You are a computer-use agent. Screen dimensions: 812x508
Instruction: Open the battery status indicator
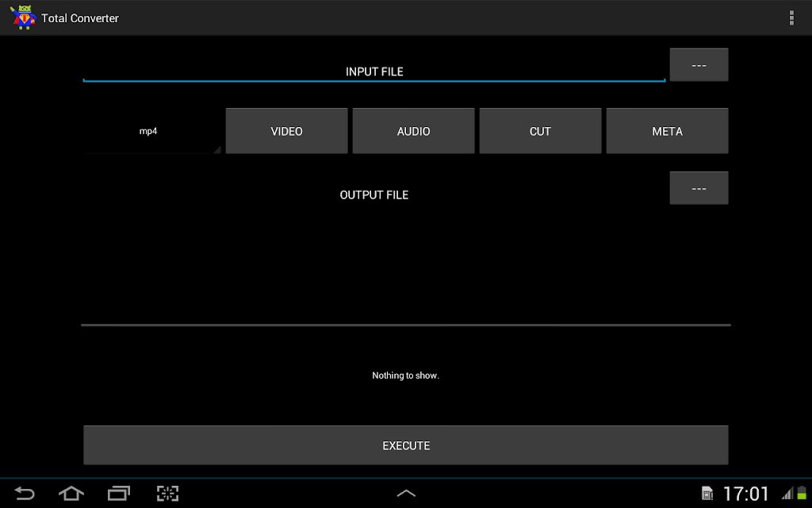tap(802, 493)
